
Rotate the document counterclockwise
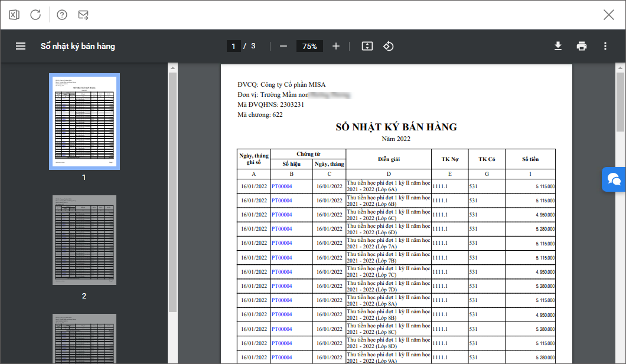(388, 46)
